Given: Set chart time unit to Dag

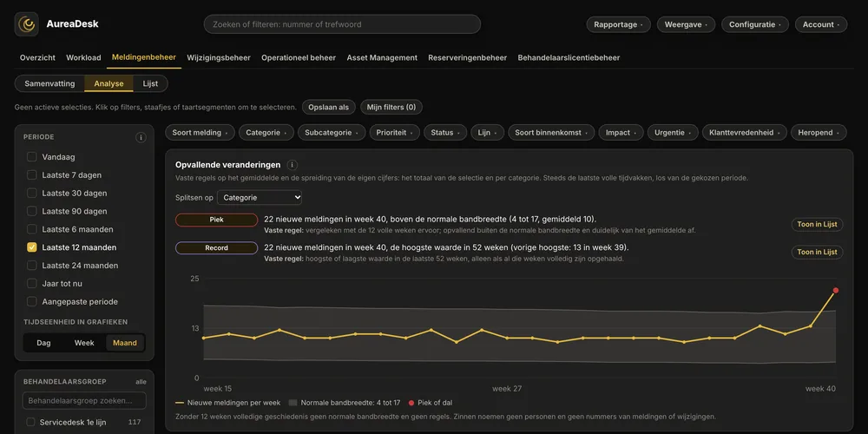Looking at the screenshot, I should pos(43,343).
